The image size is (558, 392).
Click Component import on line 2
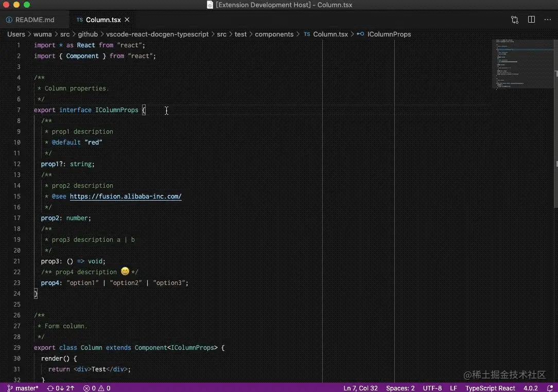(x=82, y=56)
